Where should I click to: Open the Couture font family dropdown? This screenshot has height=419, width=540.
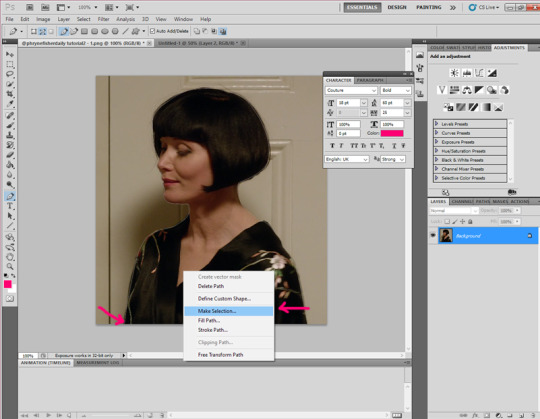[x=351, y=90]
